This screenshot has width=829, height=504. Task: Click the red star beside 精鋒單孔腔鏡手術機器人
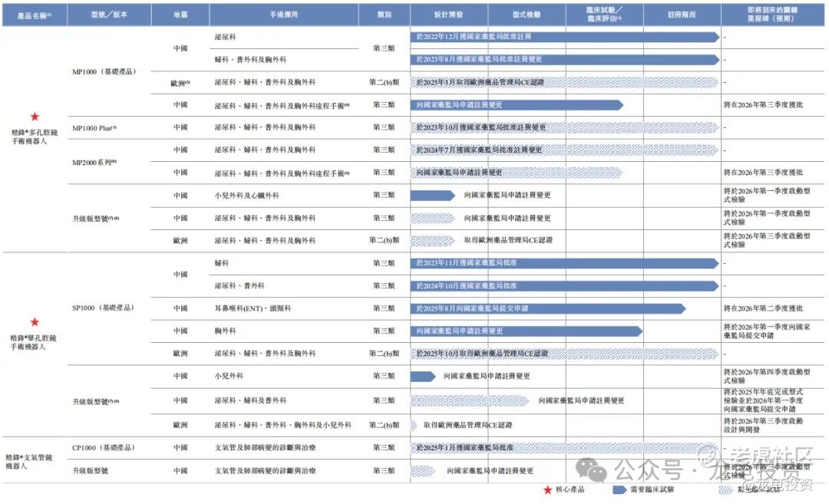click(35, 321)
